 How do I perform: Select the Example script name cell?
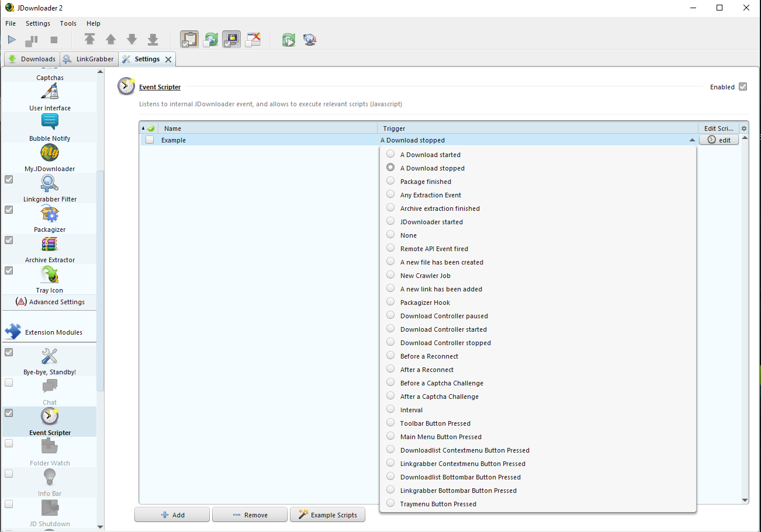(268, 140)
